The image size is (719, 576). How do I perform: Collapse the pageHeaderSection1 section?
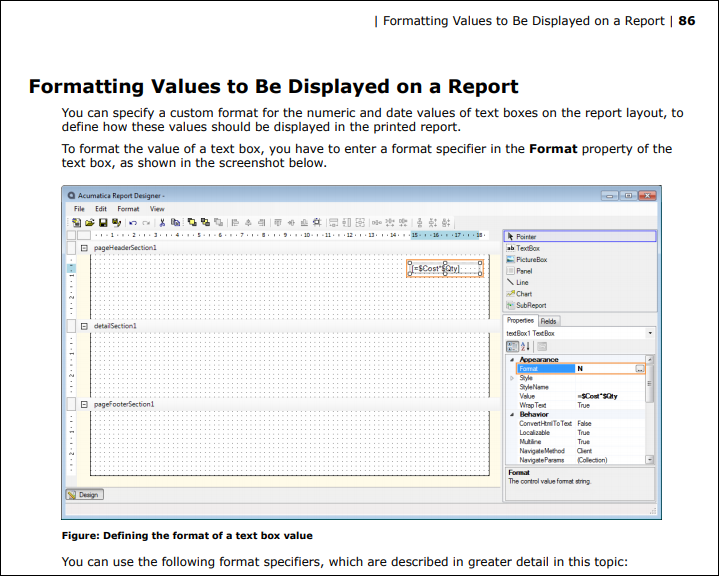click(84, 247)
